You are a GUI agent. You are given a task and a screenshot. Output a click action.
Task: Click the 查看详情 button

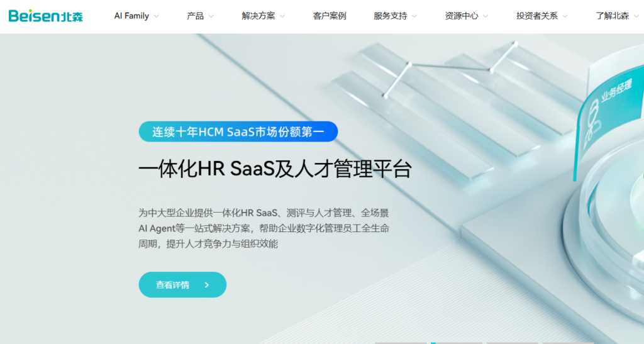182,285
